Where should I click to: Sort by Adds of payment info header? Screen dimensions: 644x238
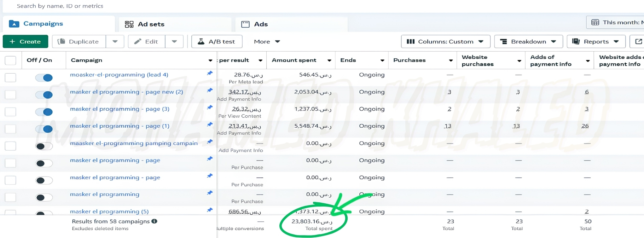tap(551, 60)
